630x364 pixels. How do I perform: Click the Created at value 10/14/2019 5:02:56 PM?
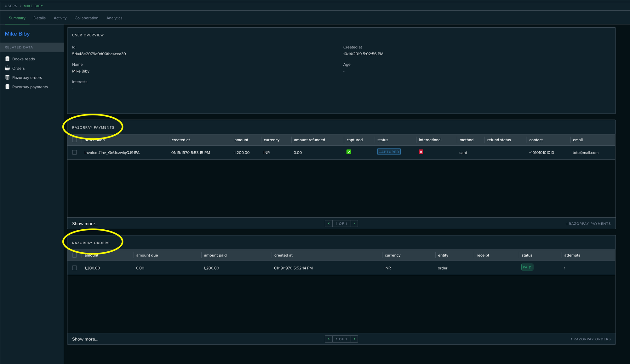pyautogui.click(x=363, y=54)
